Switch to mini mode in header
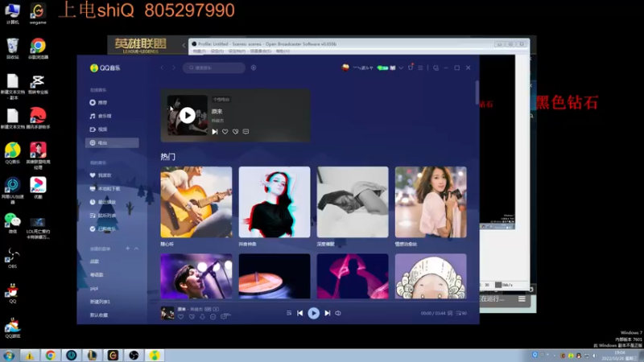The width and height of the screenshot is (644, 362). pyautogui.click(x=436, y=68)
